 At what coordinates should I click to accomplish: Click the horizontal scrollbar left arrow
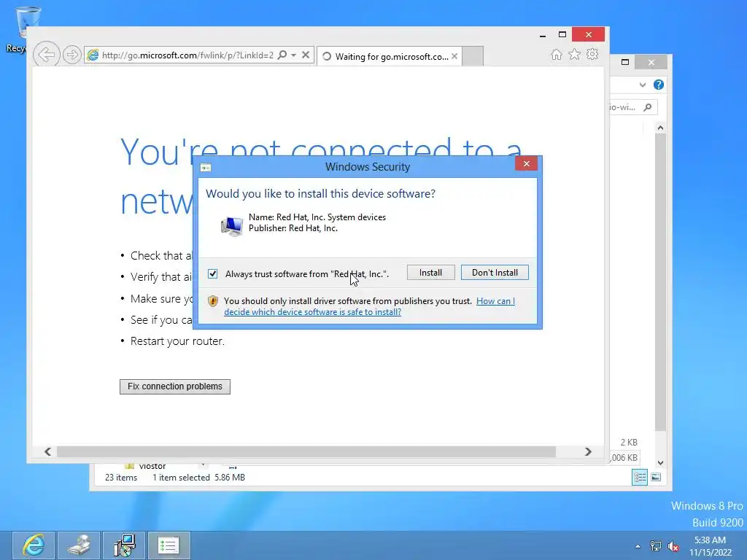point(47,451)
